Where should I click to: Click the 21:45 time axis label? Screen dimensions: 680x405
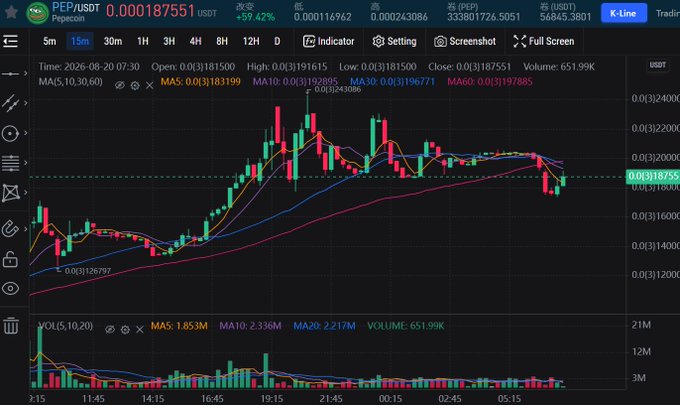331,398
